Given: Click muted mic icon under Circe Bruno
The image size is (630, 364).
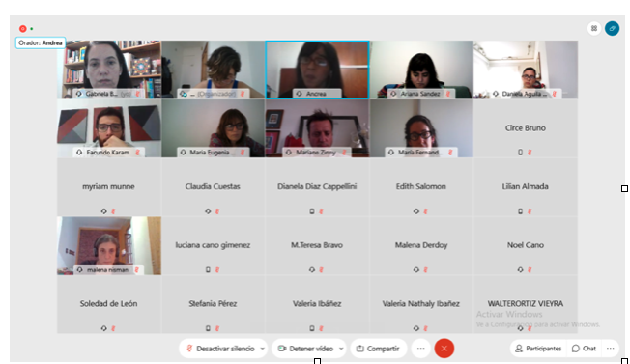Looking at the screenshot, I should point(530,153).
